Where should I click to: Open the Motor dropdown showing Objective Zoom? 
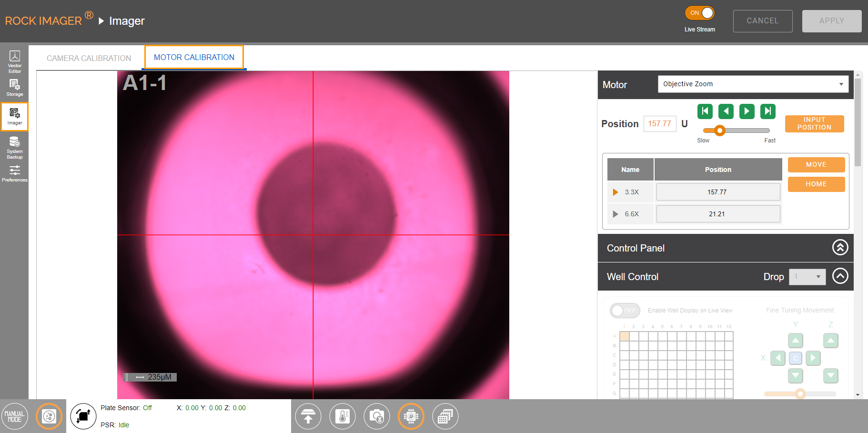click(753, 84)
